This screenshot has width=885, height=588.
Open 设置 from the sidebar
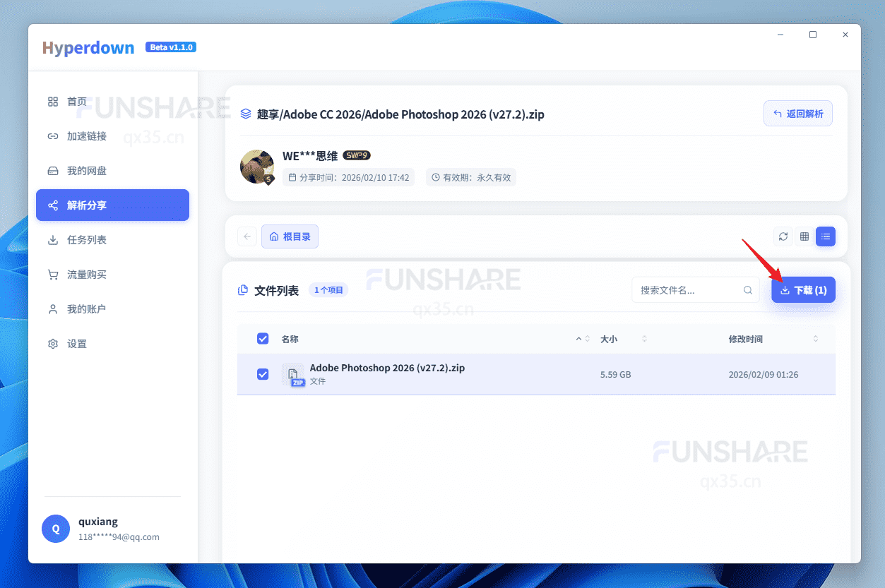click(x=77, y=344)
